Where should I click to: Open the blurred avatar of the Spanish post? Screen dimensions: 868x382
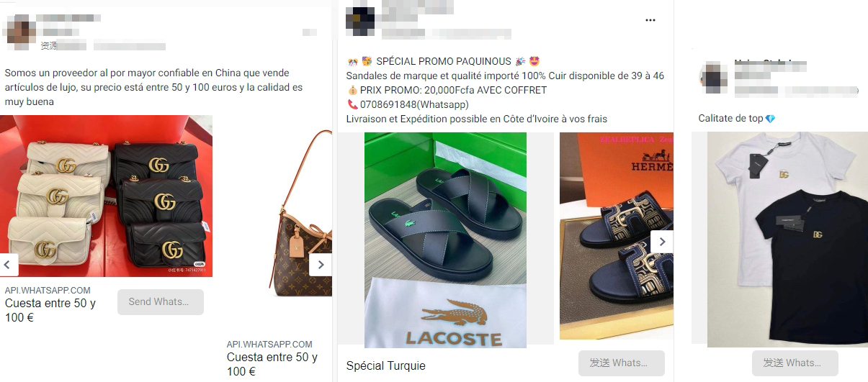click(20, 30)
